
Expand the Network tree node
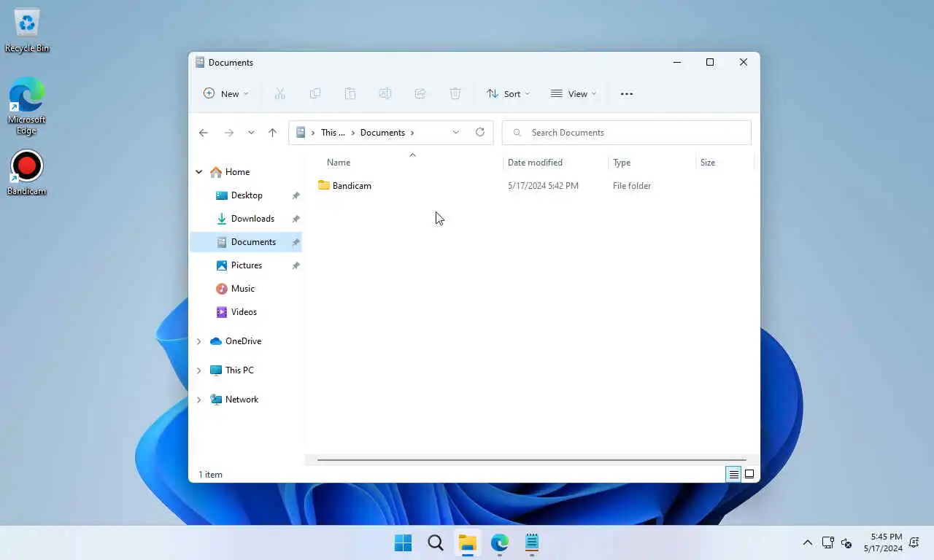(198, 400)
